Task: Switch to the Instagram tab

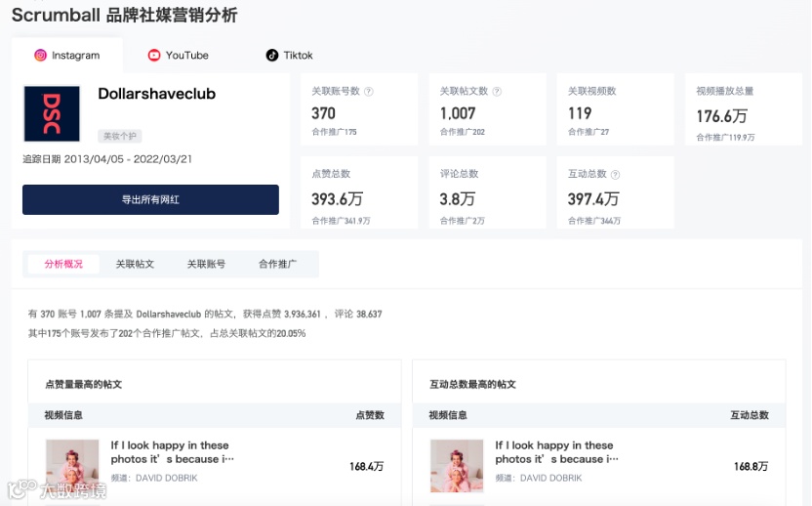Action: coord(66,55)
